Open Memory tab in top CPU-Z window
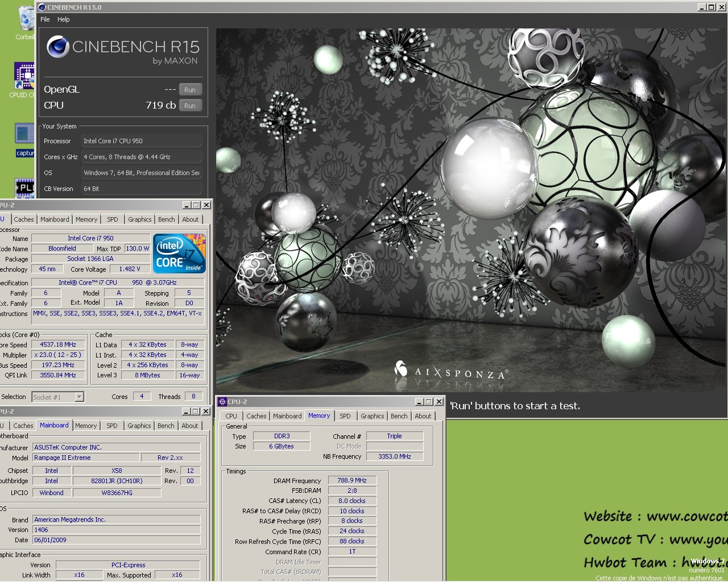The width and height of the screenshot is (728, 582). 86,219
